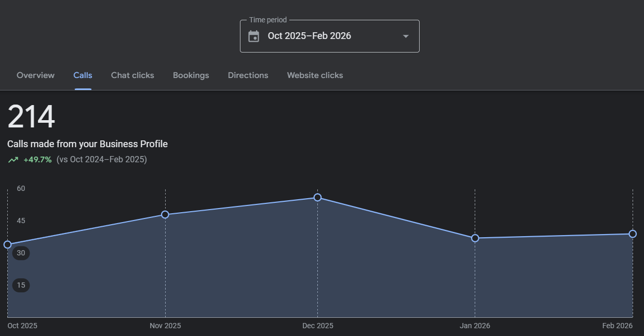The image size is (644, 336).
Task: Open the Chat clicks tab
Action: pos(132,75)
